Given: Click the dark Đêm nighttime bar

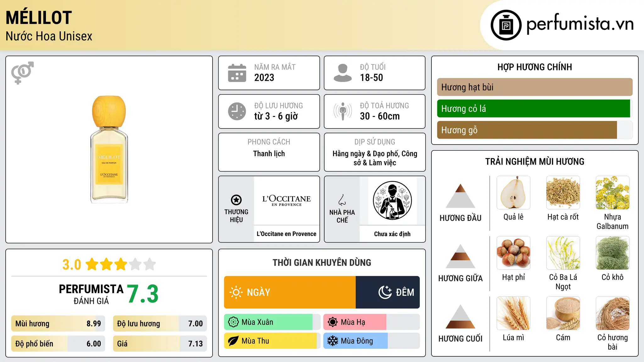Looking at the screenshot, I should (388, 292).
